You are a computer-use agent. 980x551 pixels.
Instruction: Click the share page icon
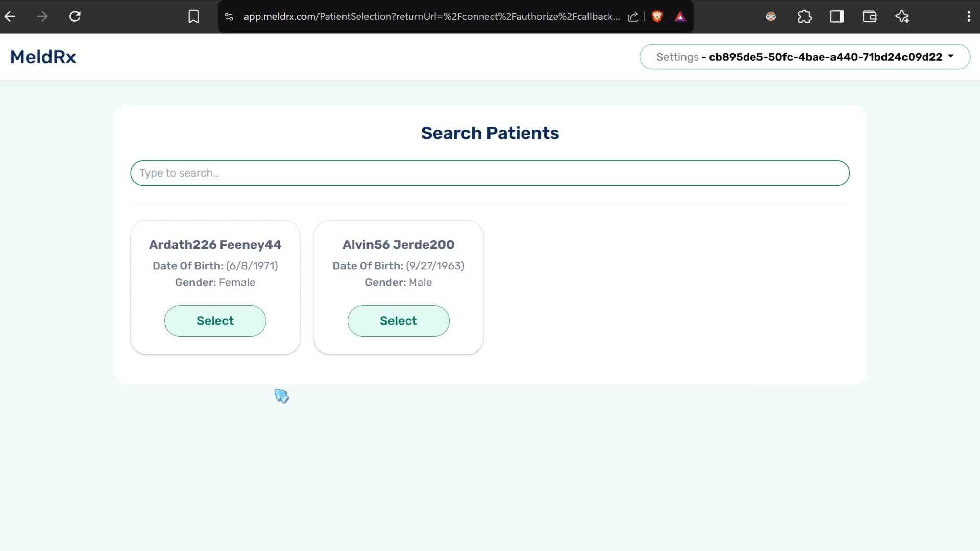[633, 17]
